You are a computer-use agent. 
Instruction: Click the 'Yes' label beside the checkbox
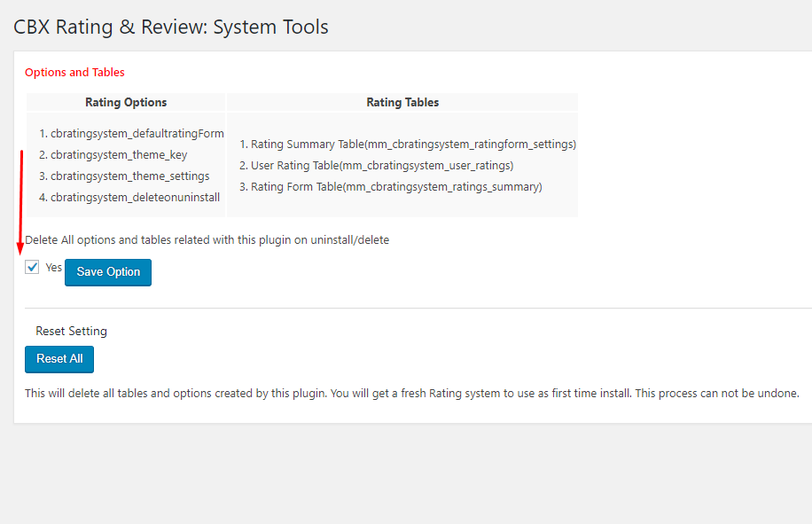[x=54, y=268]
